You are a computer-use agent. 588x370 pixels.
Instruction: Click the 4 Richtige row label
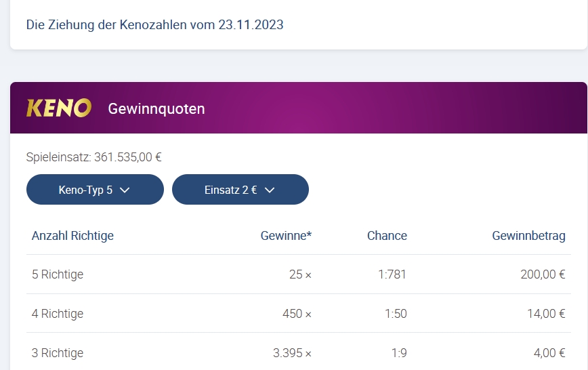tap(58, 314)
